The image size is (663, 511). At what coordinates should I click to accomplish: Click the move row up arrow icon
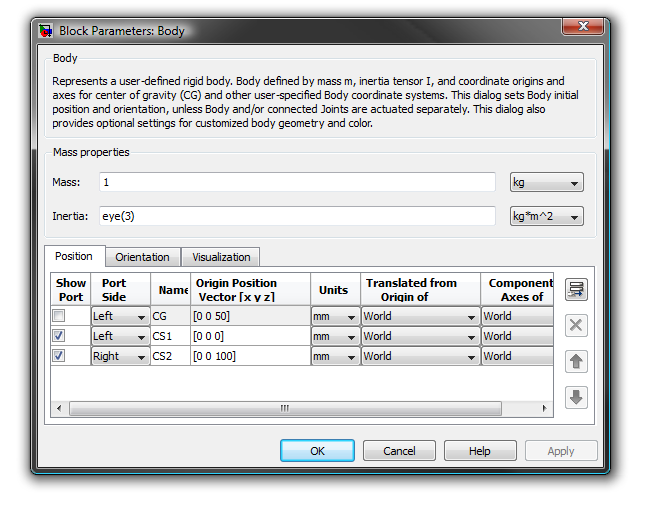pos(576,362)
